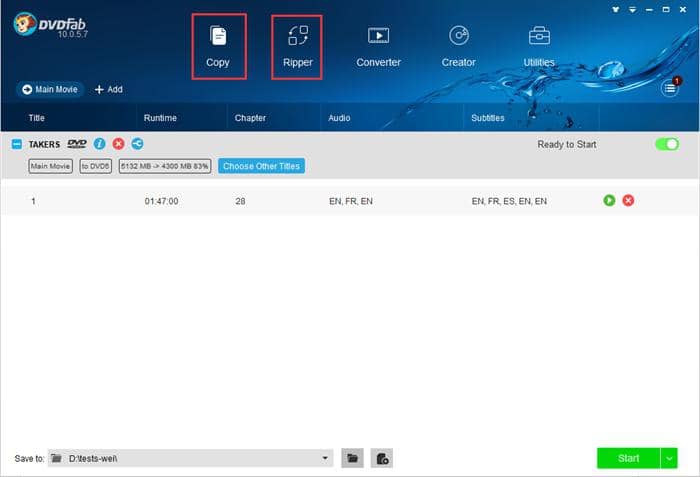
Task: Open the Converter module
Action: click(x=378, y=46)
